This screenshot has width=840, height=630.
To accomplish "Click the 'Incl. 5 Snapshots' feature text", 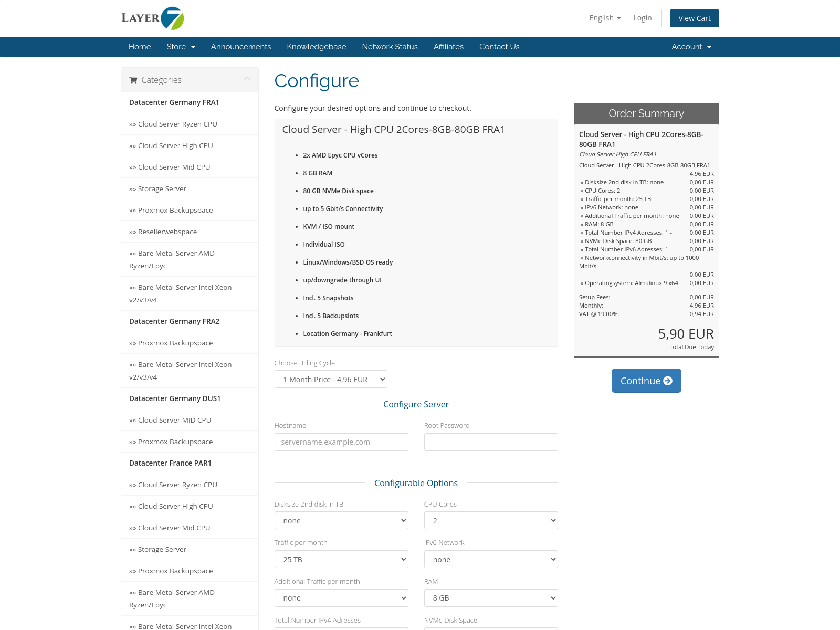I will point(328,298).
